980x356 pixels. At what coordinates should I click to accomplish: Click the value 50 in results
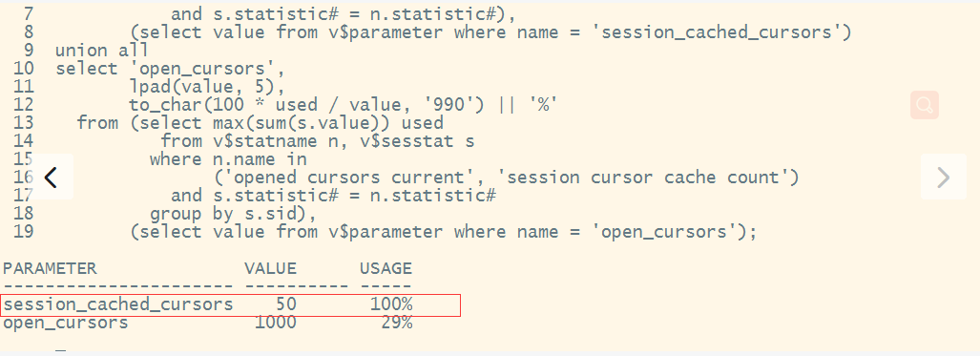(x=285, y=304)
